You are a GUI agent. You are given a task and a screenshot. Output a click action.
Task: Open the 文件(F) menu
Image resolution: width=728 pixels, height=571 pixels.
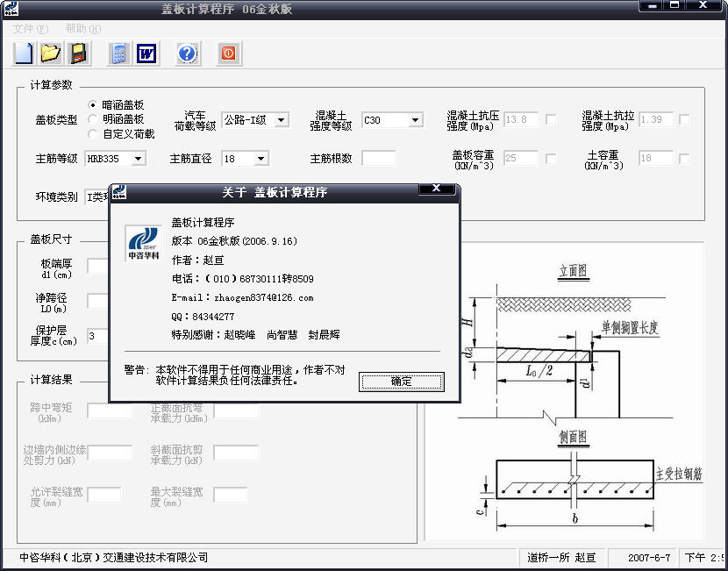pos(30,29)
